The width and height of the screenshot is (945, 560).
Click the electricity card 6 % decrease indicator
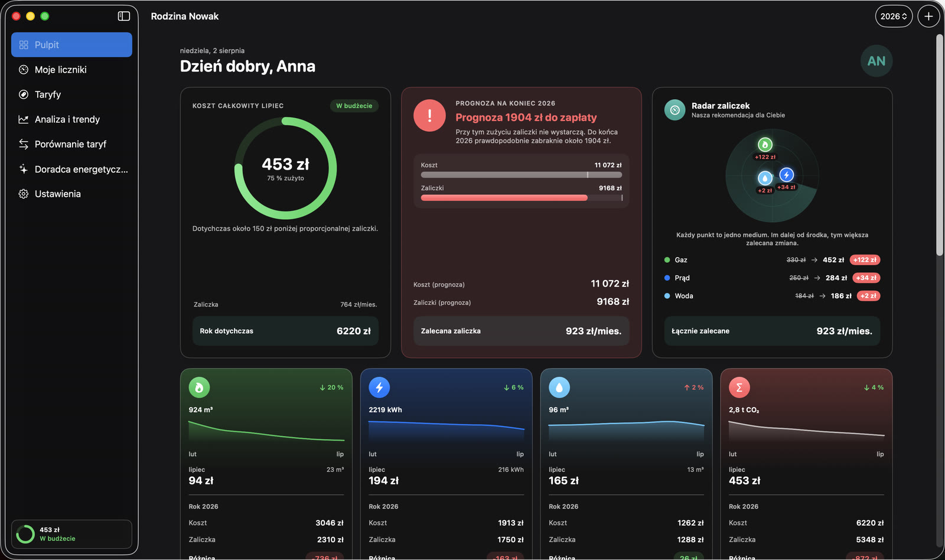pyautogui.click(x=514, y=388)
